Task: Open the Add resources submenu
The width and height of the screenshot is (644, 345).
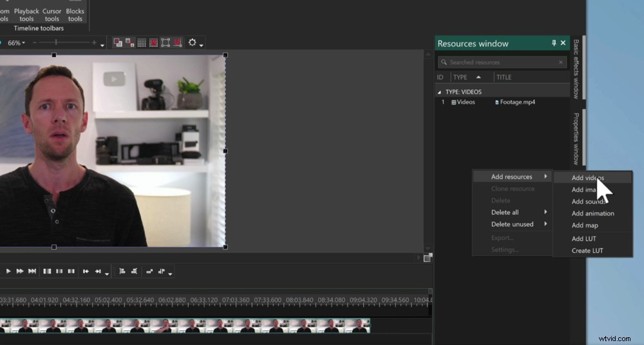Action: pyautogui.click(x=512, y=177)
